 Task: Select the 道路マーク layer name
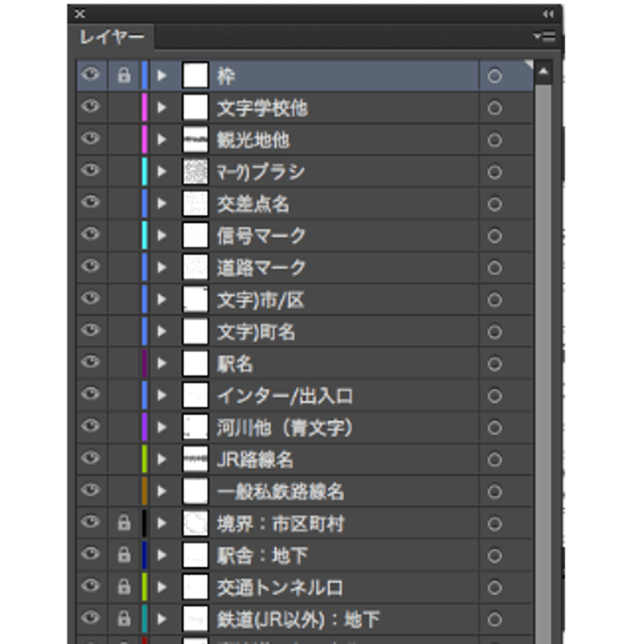262,268
